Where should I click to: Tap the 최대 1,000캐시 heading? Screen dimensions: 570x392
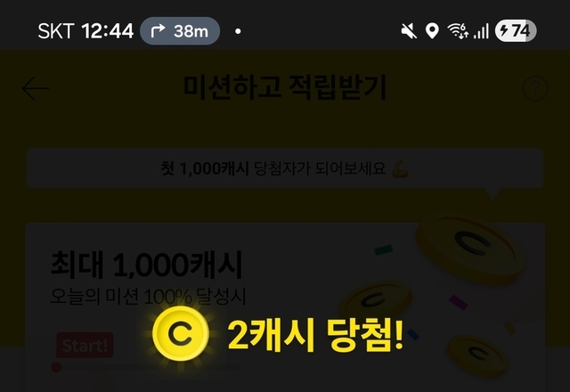pos(146,265)
